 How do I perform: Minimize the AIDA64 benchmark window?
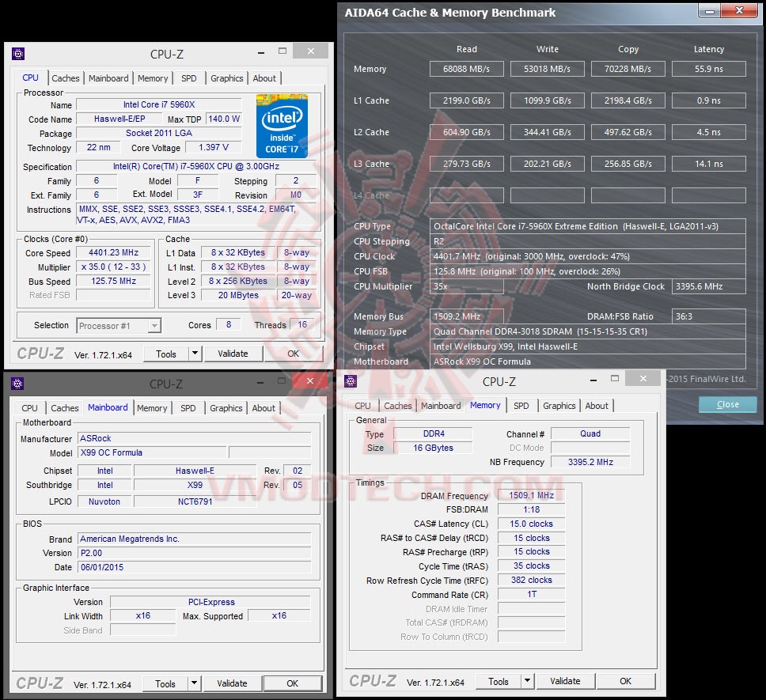pyautogui.click(x=710, y=11)
